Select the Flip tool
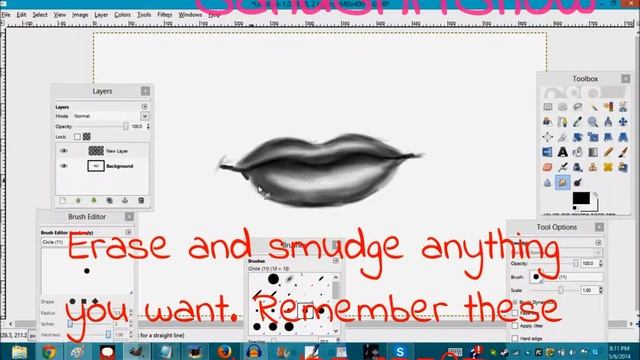 pyautogui.click(x=548, y=152)
